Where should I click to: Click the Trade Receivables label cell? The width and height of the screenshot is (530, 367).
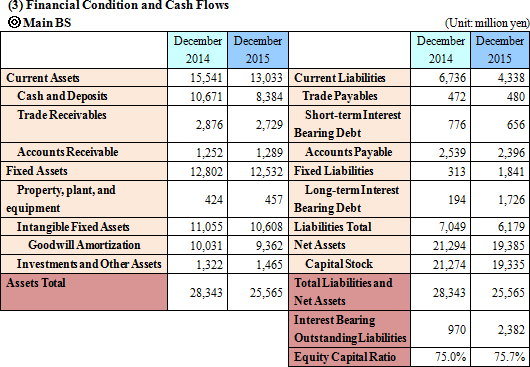click(x=84, y=124)
